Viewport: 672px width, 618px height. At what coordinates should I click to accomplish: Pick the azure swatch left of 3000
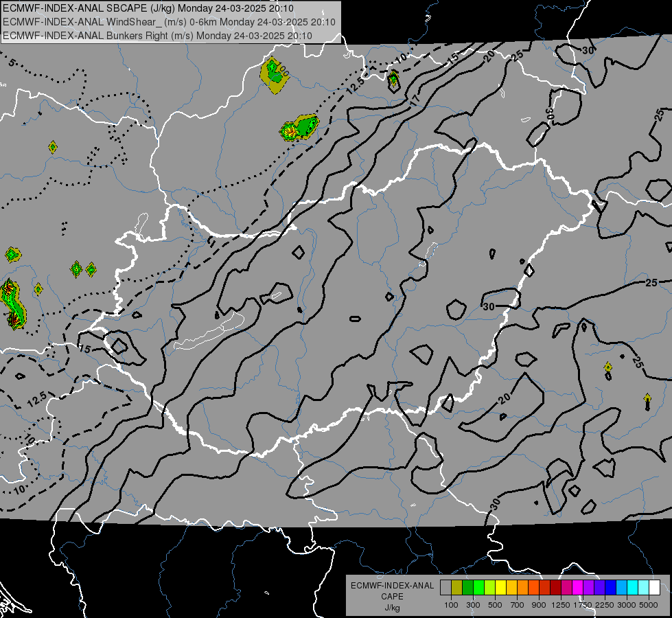pyautogui.click(x=622, y=588)
